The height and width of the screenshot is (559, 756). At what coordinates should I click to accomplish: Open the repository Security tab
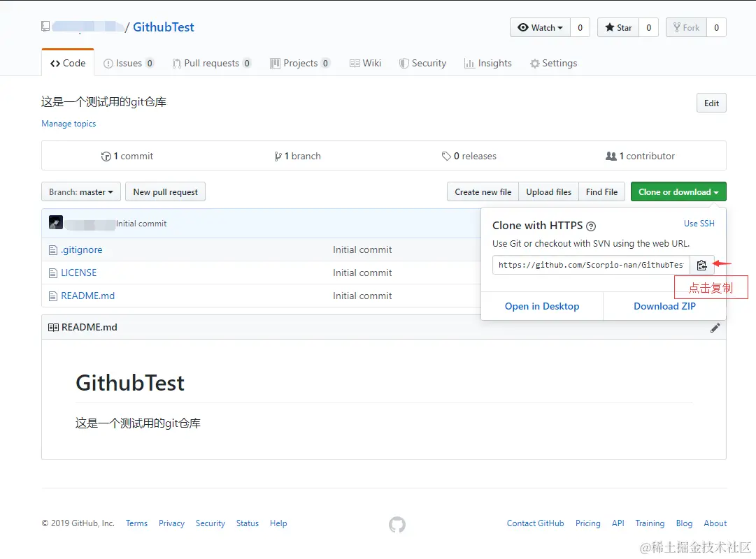click(423, 63)
